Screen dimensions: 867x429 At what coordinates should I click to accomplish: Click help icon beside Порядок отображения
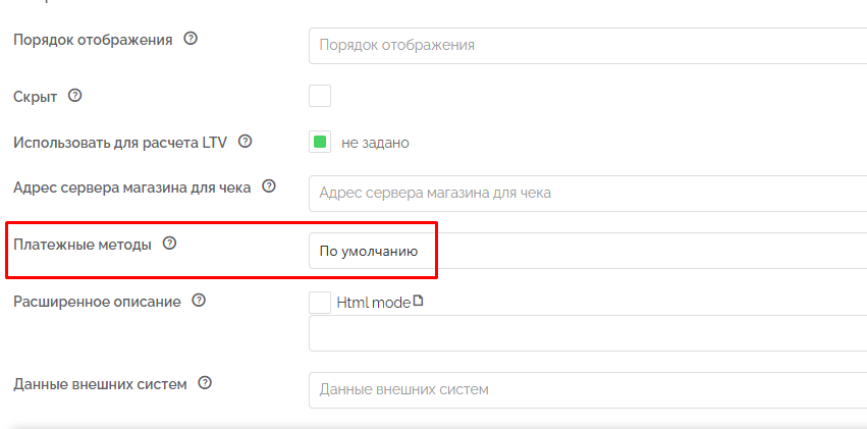click(190, 40)
